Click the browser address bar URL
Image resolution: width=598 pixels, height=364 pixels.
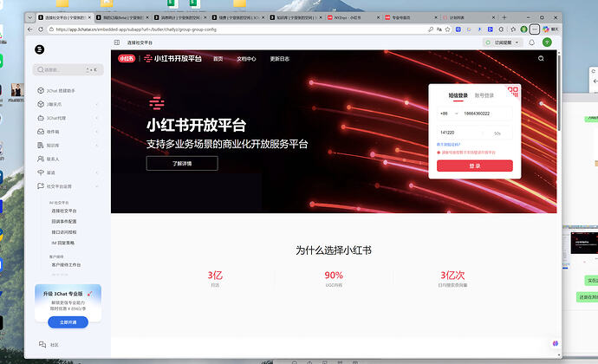(x=136, y=29)
